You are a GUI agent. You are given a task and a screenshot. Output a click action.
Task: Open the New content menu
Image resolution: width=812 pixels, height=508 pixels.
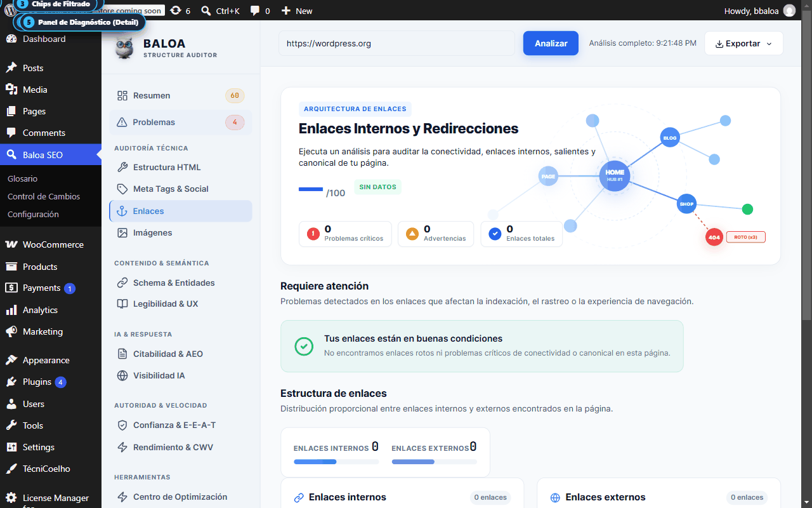(x=297, y=11)
